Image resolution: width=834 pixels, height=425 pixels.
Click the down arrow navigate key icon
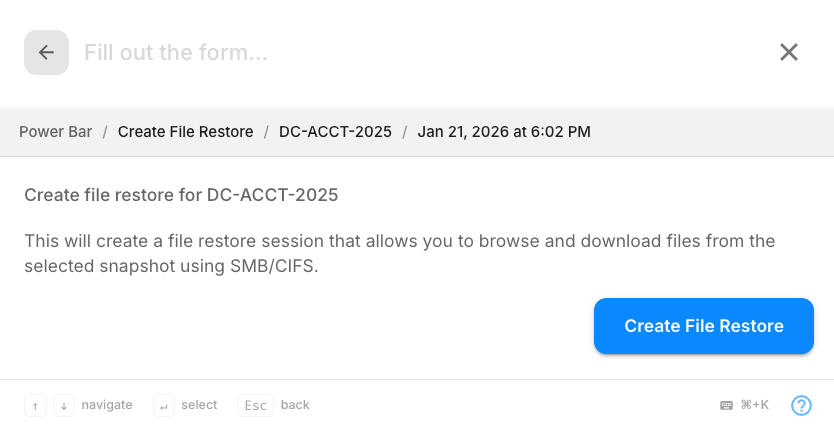(63, 405)
